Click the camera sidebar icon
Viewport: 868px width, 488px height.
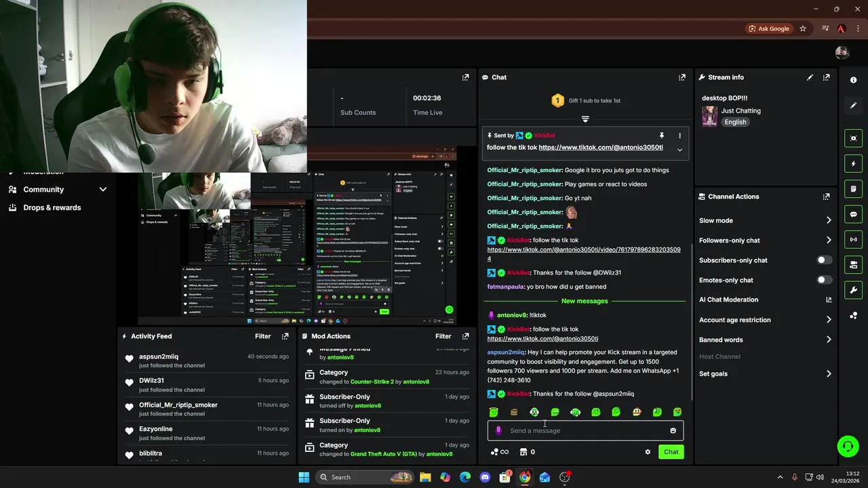click(853, 138)
